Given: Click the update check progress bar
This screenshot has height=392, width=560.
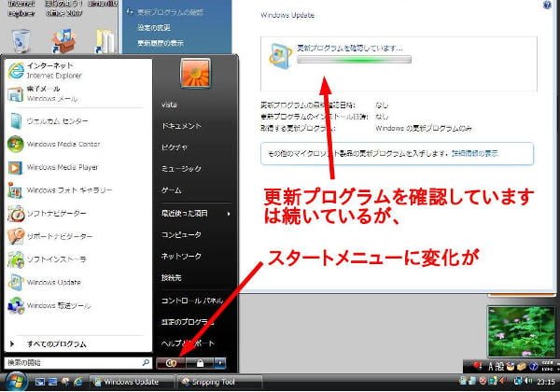Looking at the screenshot, I should [x=354, y=59].
